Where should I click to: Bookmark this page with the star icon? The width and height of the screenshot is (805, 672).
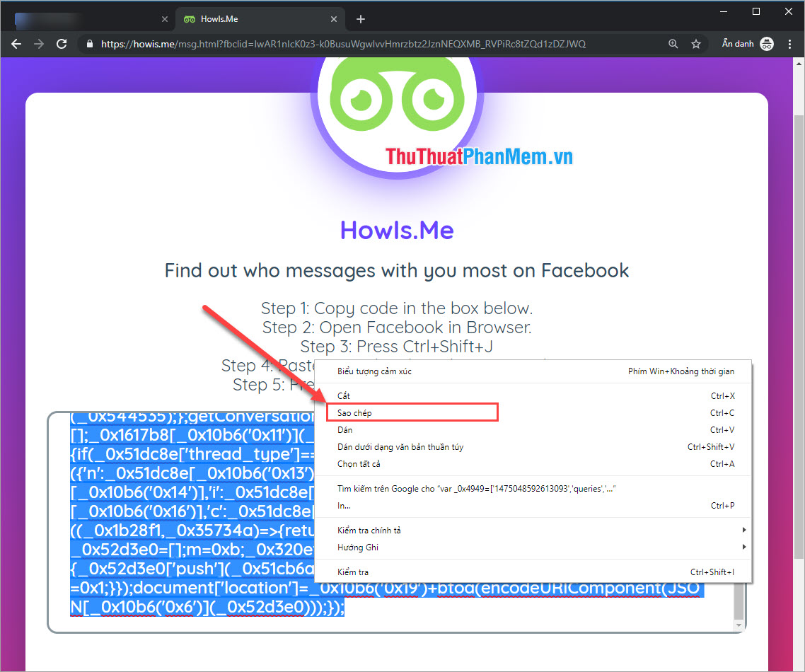click(x=696, y=44)
